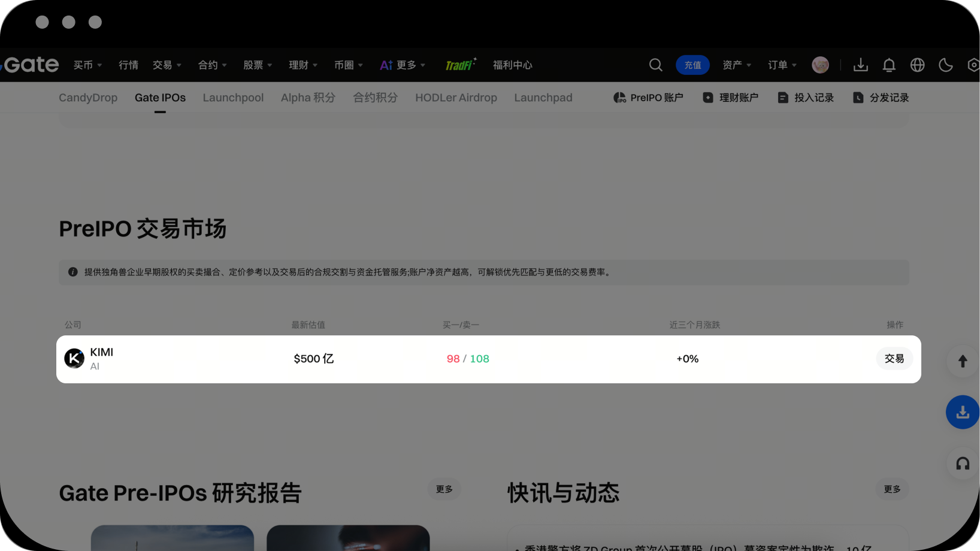Expand the 买币 dropdown
This screenshot has width=980, height=551.
coord(87,65)
